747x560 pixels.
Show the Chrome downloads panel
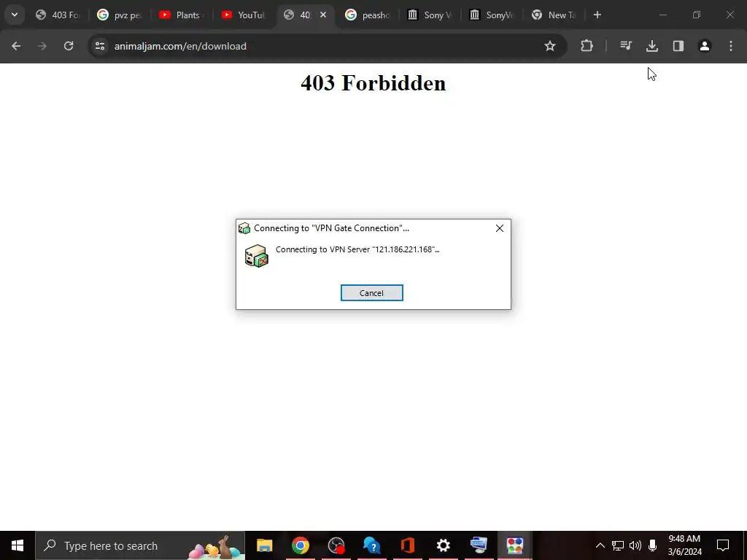651,46
